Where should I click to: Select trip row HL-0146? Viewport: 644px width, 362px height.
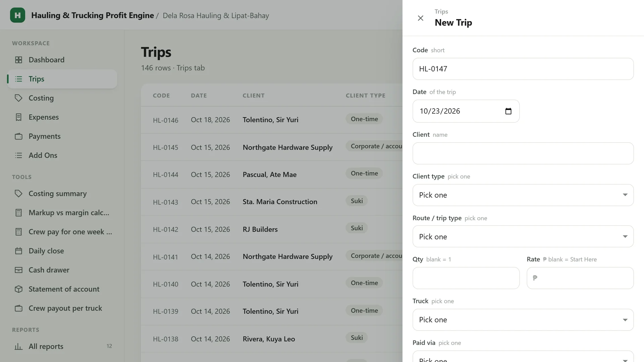[272, 120]
